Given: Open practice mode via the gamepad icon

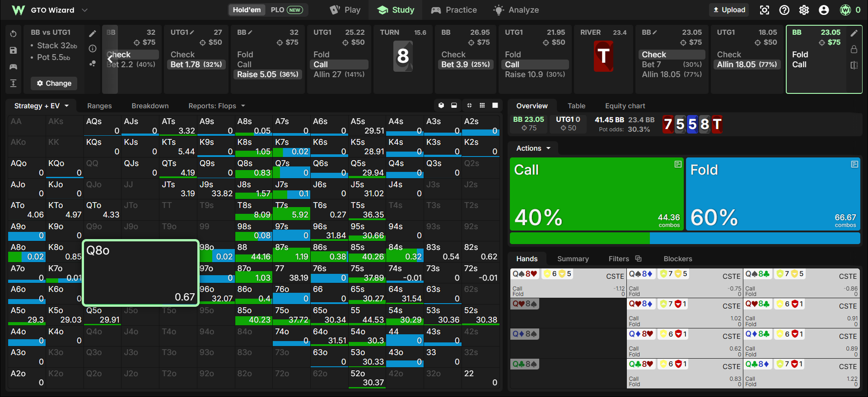Looking at the screenshot, I should 13,67.
